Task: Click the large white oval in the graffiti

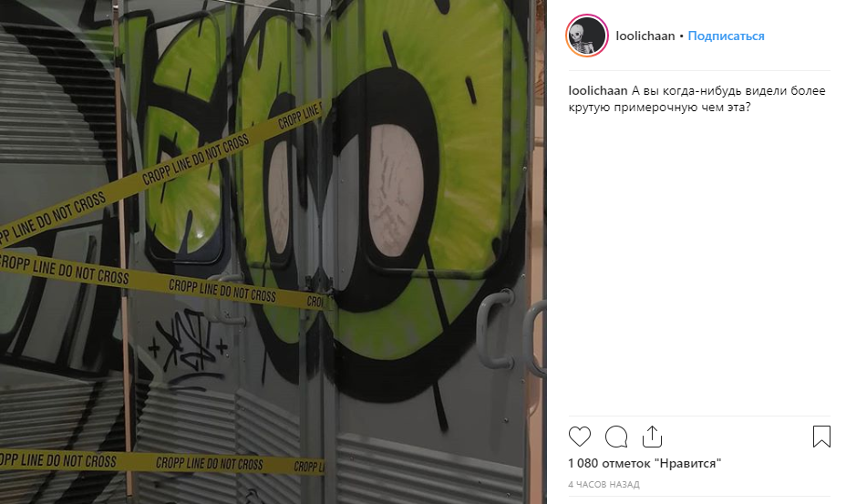Action: coord(393,190)
